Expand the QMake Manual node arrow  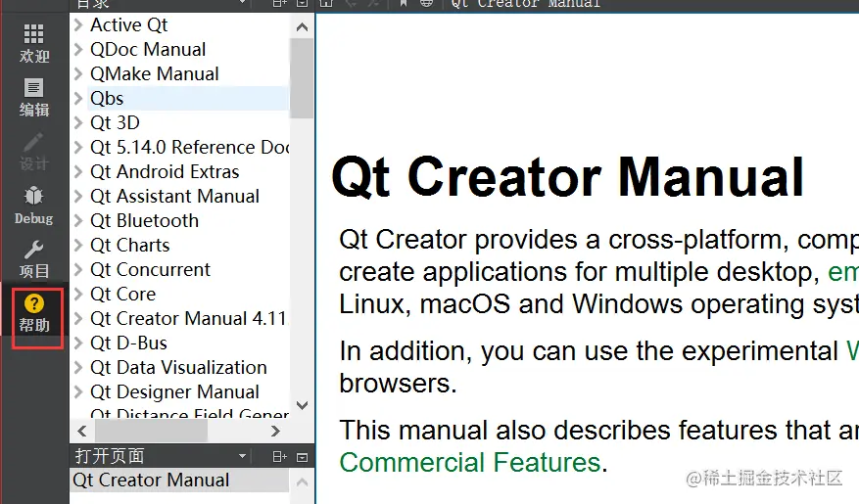pos(78,73)
